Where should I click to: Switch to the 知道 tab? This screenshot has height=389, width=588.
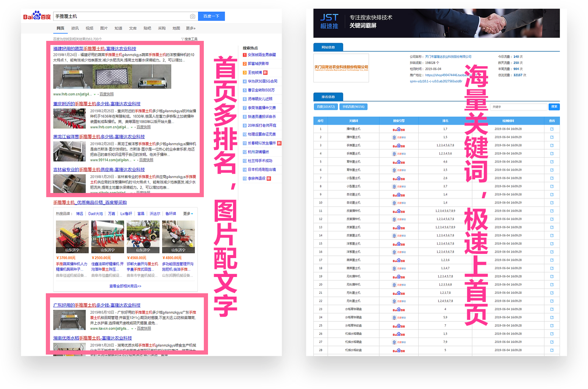(118, 28)
